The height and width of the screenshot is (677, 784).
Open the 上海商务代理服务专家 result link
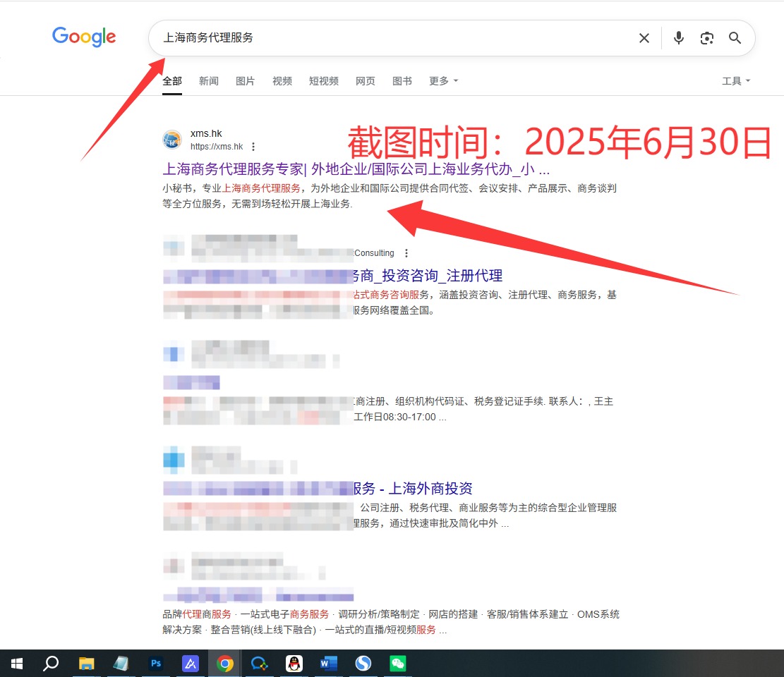356,169
